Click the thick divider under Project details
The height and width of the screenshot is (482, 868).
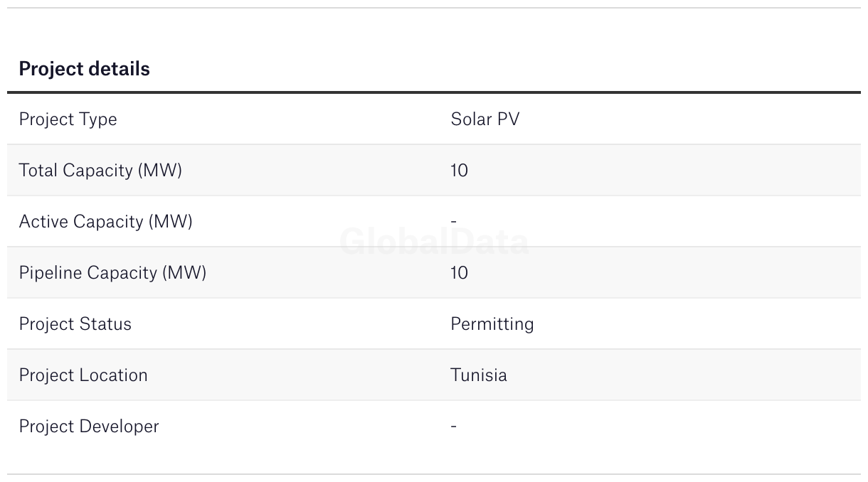tap(434, 92)
